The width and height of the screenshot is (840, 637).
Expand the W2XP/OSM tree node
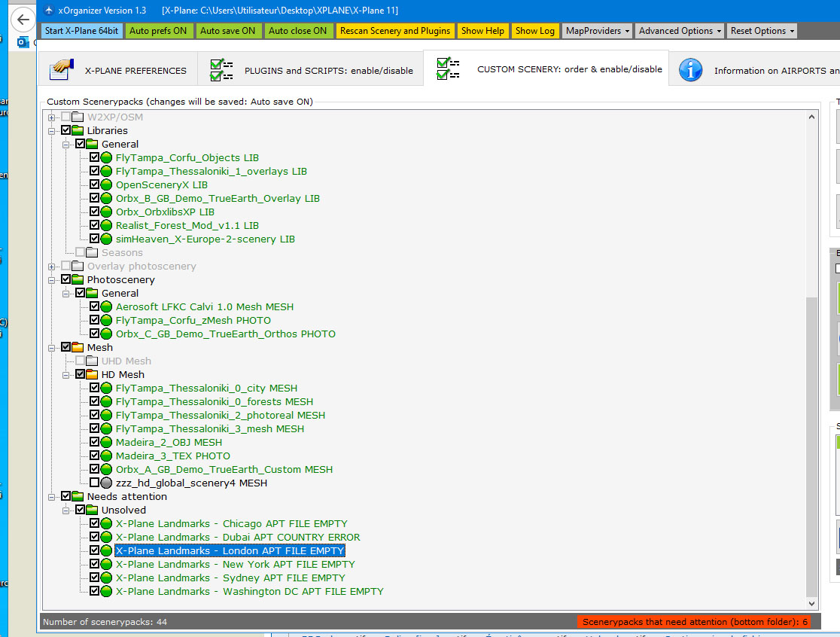pos(51,117)
